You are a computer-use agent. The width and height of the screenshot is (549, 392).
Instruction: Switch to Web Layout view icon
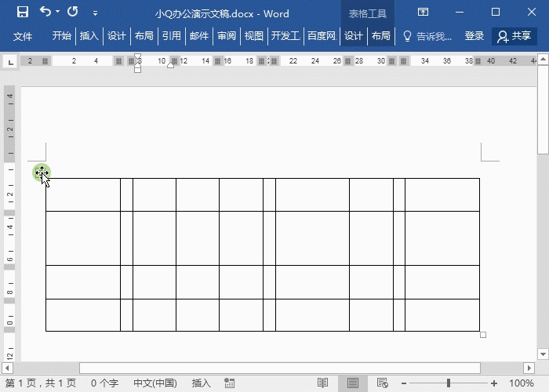coord(383,383)
